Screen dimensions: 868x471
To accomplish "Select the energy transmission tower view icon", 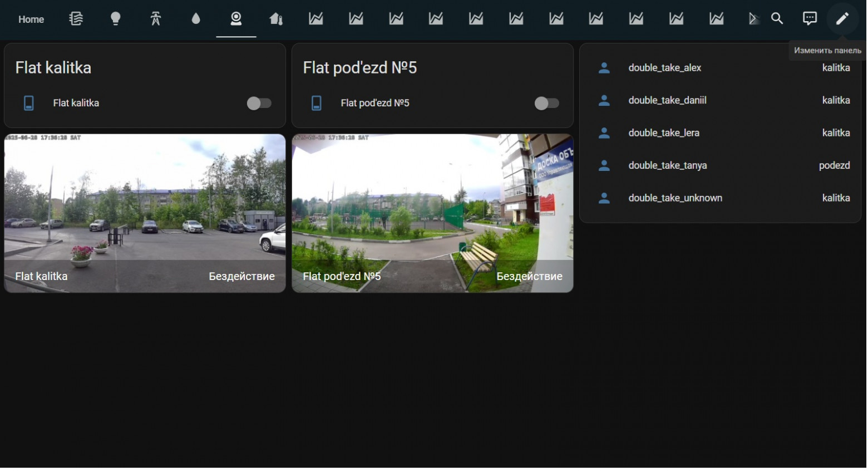I will click(x=156, y=19).
